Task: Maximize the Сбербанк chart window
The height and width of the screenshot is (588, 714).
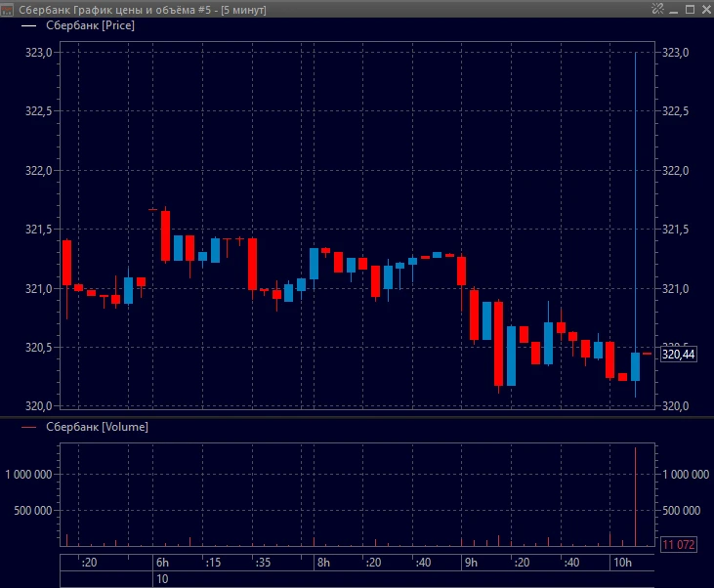Action: click(691, 9)
